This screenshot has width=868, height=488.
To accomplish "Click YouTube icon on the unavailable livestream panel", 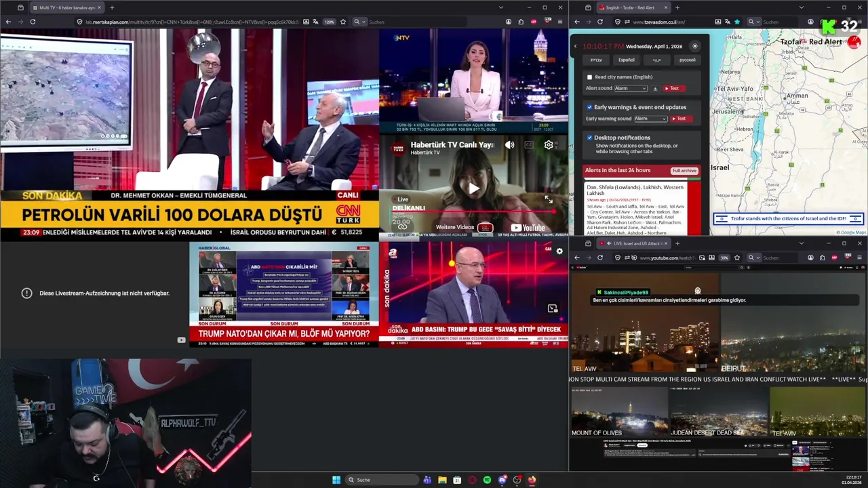I will pos(181,340).
